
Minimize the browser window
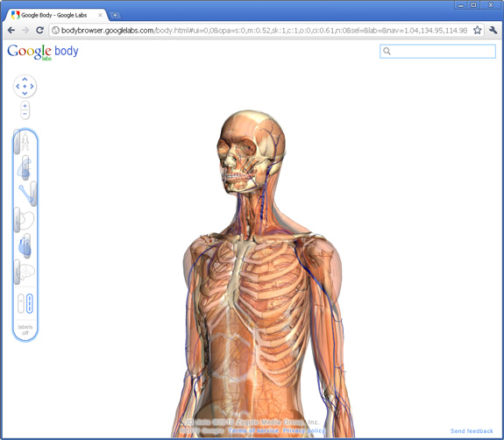[461, 5]
